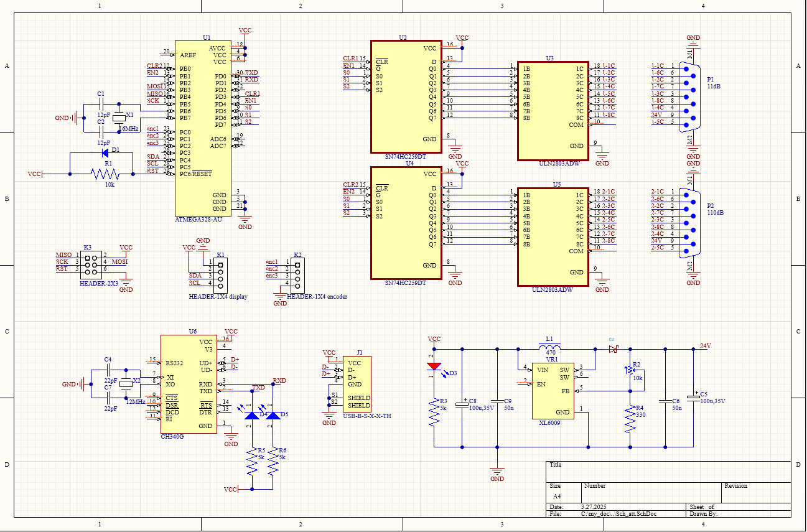This screenshot has width=807, height=532.
Task: Click the D1 diode symbol
Action: pos(105,152)
